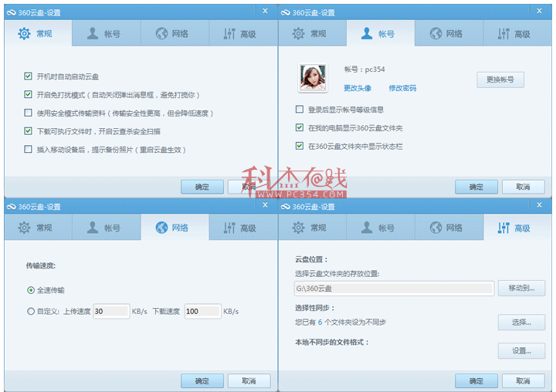Screen dimensions: 556x392
Task: Click person icon in top-left window's 帐号 tab
Action: coord(93,34)
